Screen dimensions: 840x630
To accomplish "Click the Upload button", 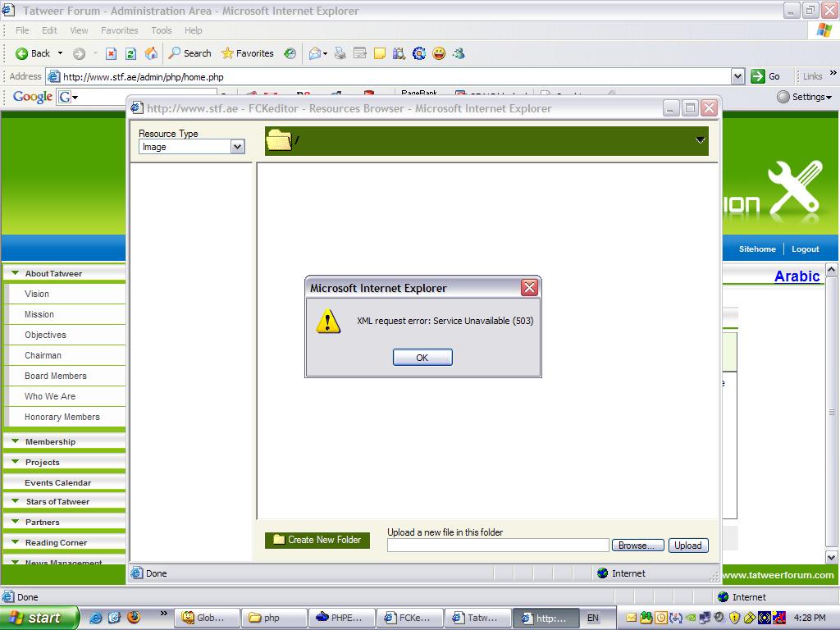I will click(688, 546).
